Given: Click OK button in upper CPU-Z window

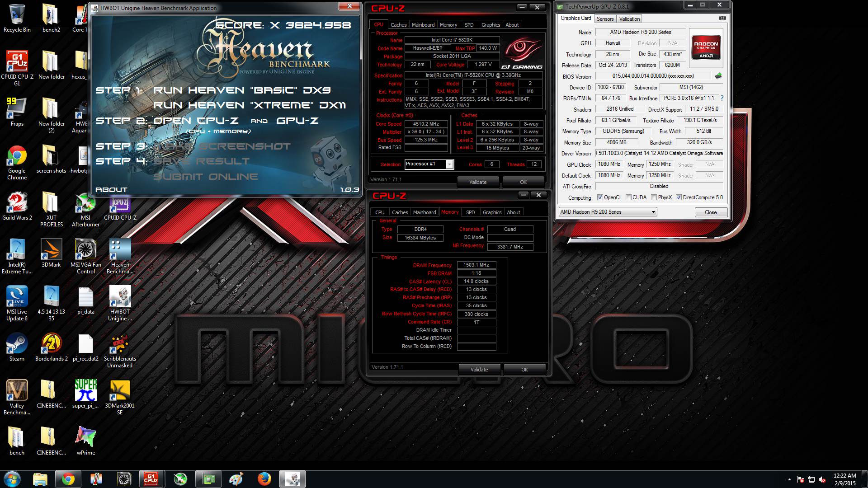Looking at the screenshot, I should [523, 182].
